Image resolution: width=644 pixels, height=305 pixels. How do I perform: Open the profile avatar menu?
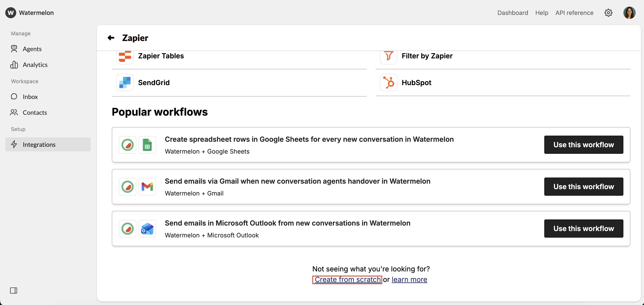[629, 13]
